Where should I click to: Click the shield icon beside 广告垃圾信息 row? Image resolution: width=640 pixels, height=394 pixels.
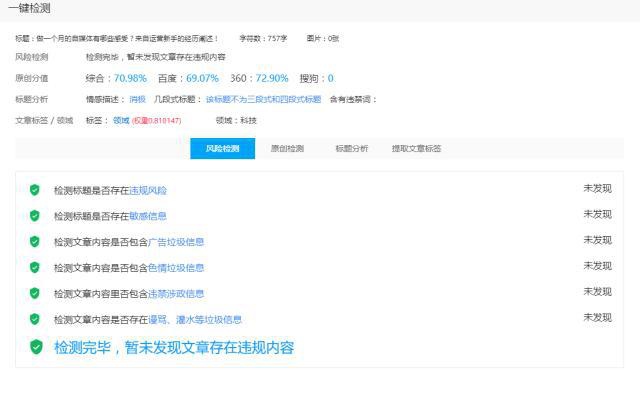pos(35,241)
